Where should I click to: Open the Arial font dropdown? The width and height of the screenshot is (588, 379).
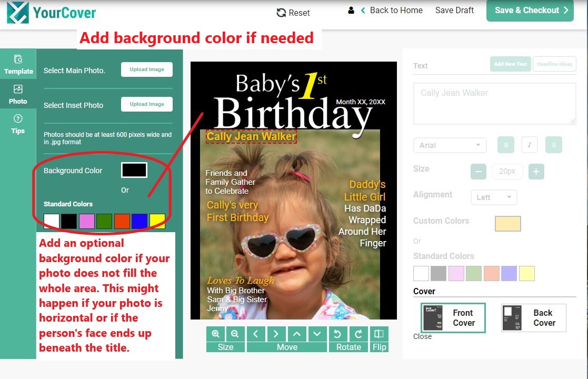point(450,145)
